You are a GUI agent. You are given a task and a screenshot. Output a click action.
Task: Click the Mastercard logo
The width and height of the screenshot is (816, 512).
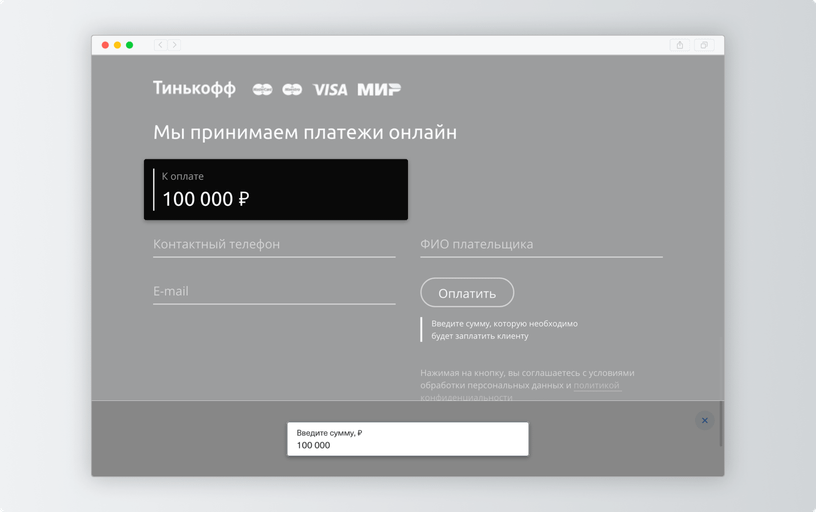(x=262, y=90)
